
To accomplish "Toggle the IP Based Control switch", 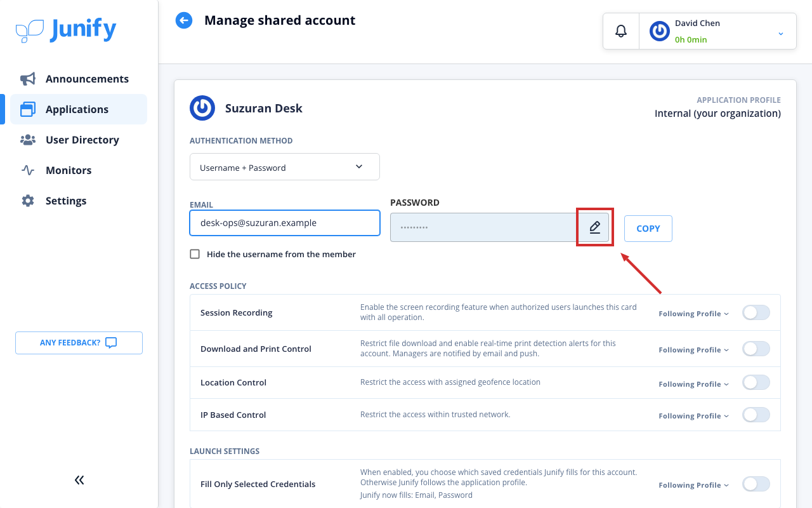I will tap(756, 415).
